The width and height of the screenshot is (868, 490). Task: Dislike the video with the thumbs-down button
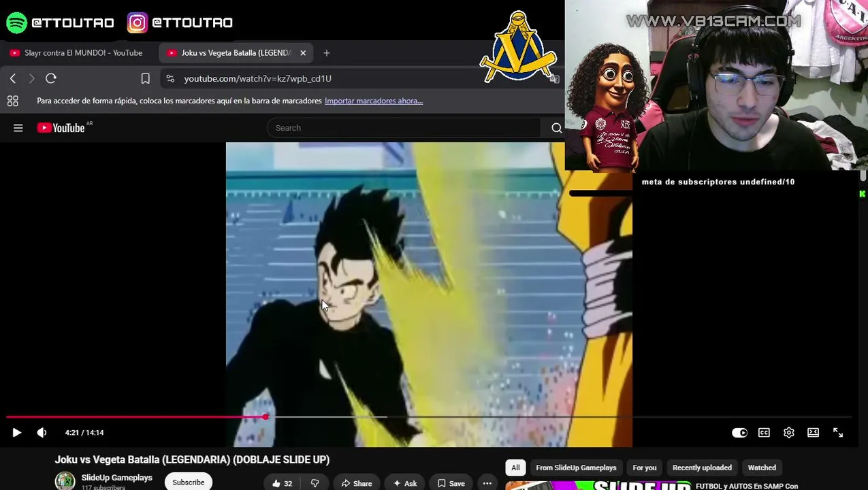pos(315,483)
